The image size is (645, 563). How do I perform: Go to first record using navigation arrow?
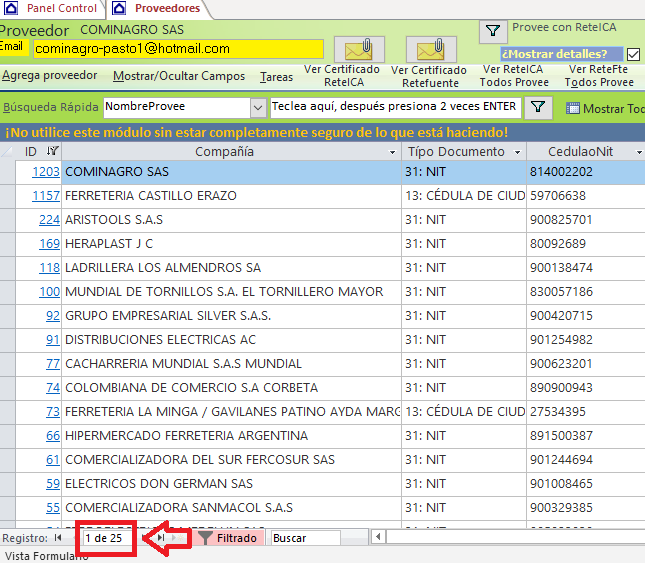58,538
